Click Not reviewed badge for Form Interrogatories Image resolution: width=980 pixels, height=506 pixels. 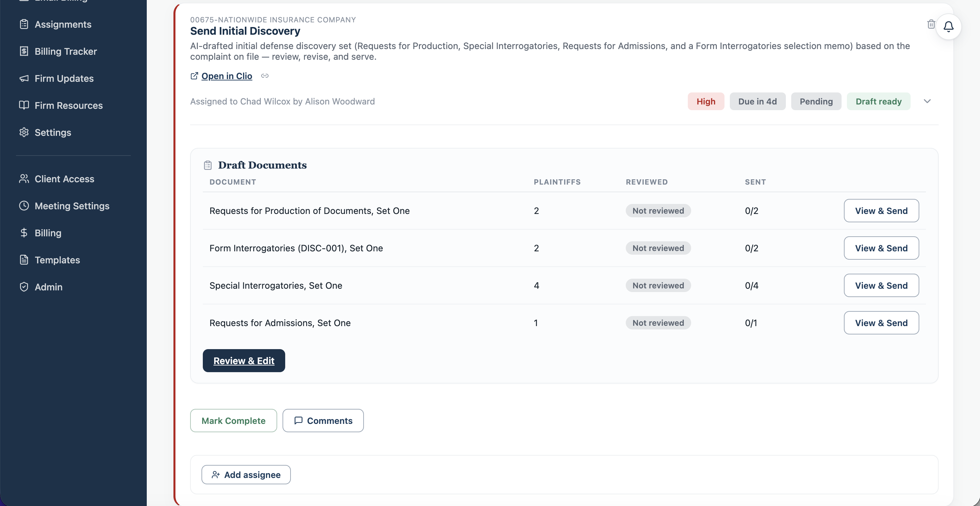point(658,248)
